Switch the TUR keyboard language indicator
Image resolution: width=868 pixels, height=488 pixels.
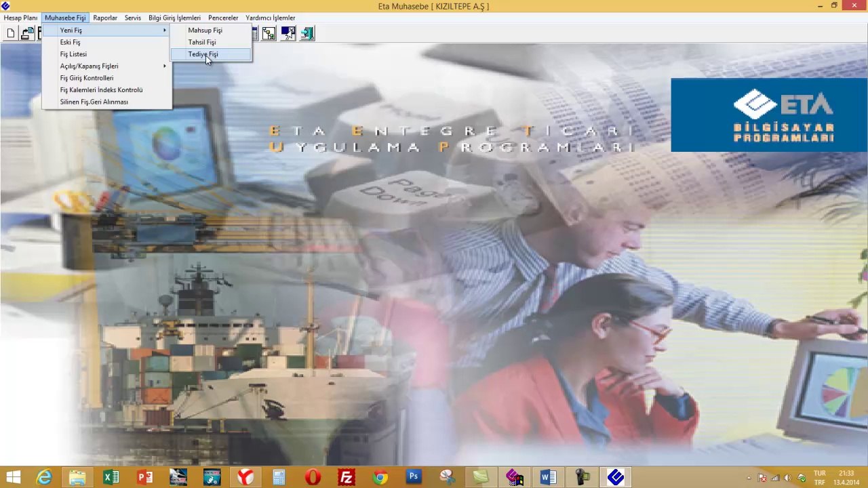(x=820, y=478)
